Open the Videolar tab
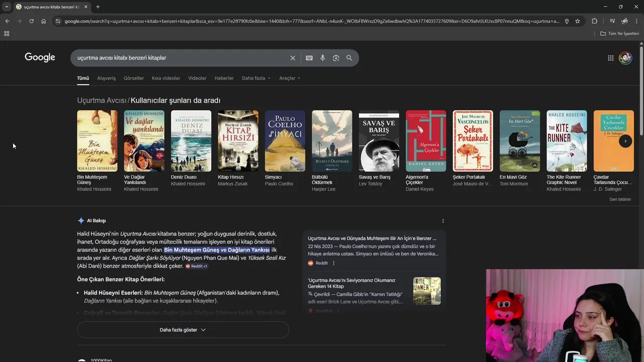 pos(197,78)
